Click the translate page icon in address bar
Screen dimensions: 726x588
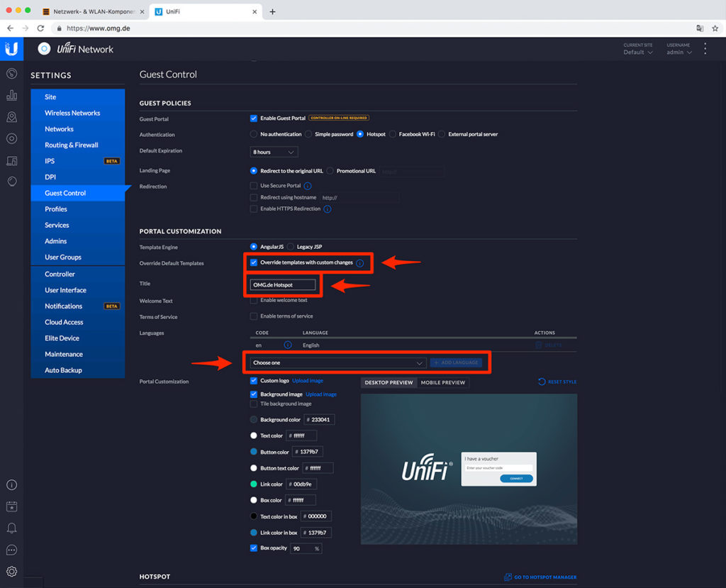(x=700, y=28)
